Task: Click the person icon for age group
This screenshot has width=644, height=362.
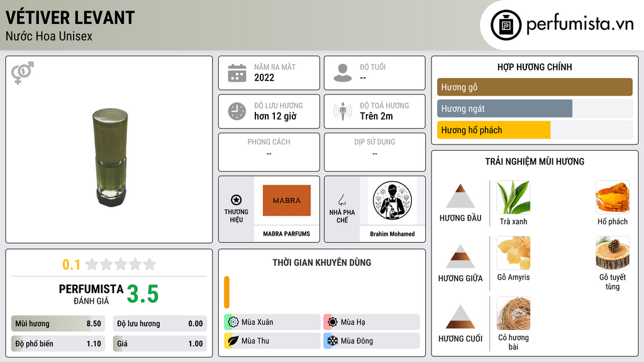Action: click(343, 73)
